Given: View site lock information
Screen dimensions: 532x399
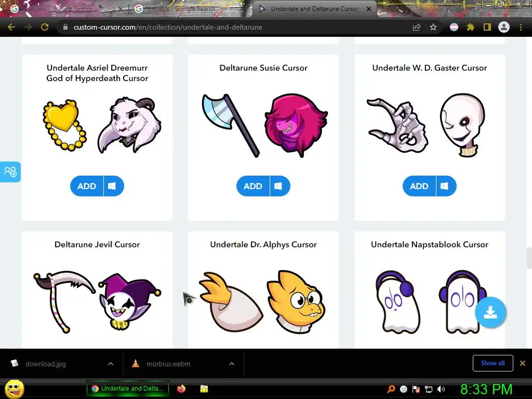Looking at the screenshot, I should pos(65,27).
